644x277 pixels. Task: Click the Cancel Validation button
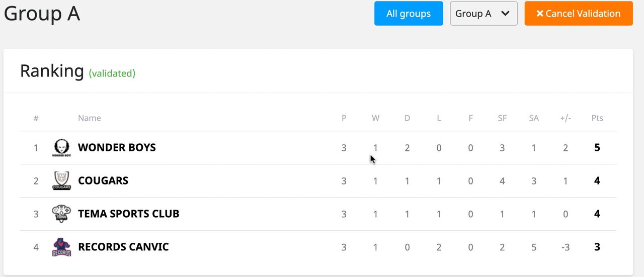579,14
